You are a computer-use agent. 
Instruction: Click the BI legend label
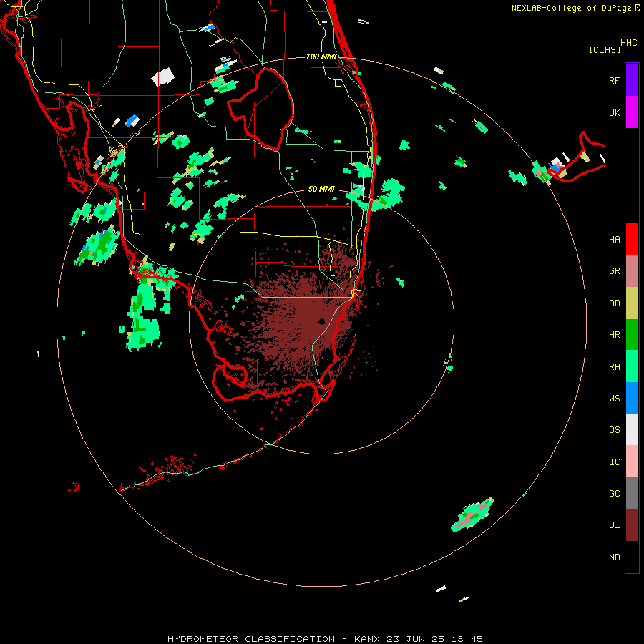[x=614, y=525]
